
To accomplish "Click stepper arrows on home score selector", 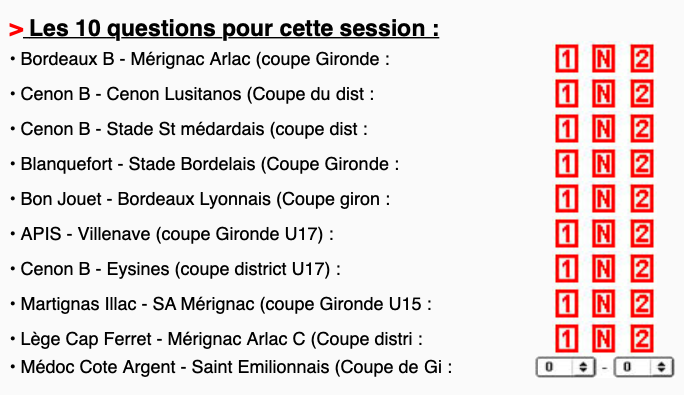I will (x=583, y=367).
